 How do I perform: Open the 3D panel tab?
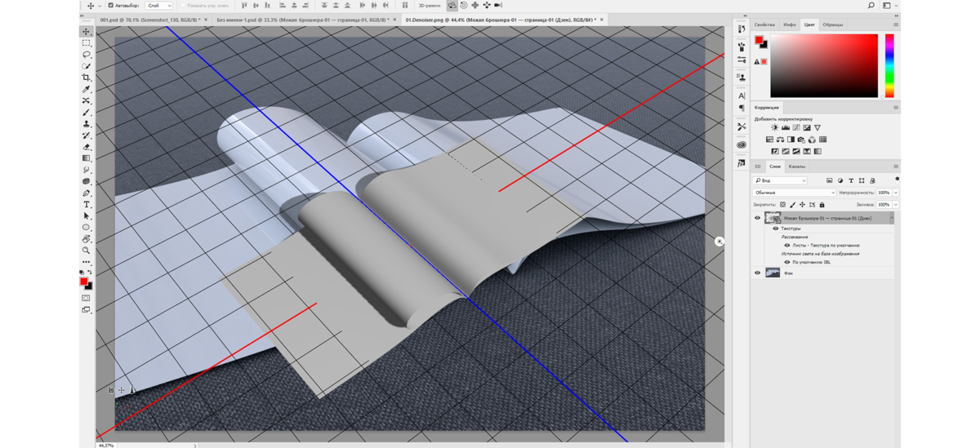757,166
